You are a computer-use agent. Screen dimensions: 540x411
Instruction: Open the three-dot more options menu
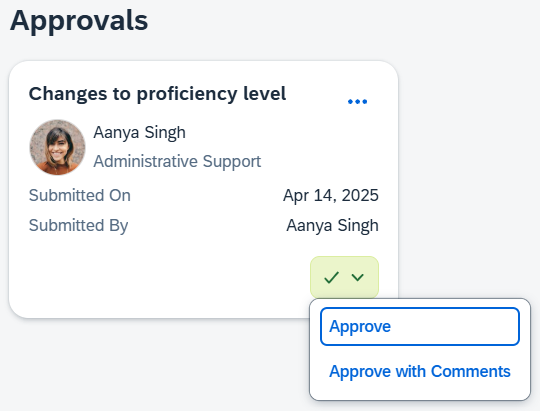click(357, 101)
